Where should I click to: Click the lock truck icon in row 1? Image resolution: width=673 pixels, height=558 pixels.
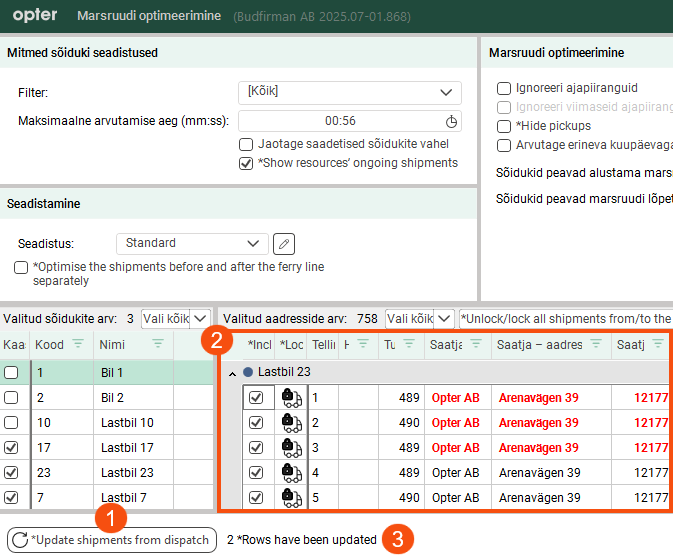[x=292, y=397]
